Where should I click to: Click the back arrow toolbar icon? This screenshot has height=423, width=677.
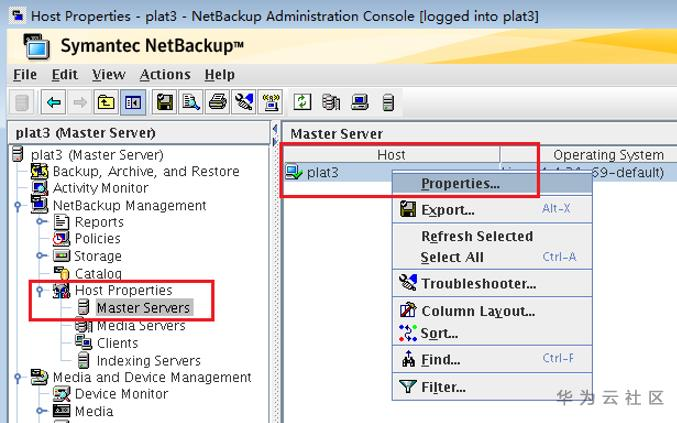click(x=53, y=102)
